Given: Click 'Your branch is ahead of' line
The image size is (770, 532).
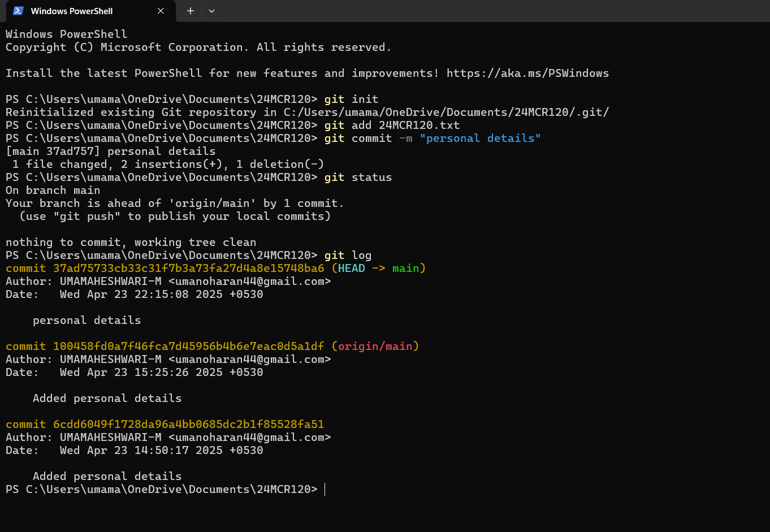Looking at the screenshot, I should pos(175,203).
